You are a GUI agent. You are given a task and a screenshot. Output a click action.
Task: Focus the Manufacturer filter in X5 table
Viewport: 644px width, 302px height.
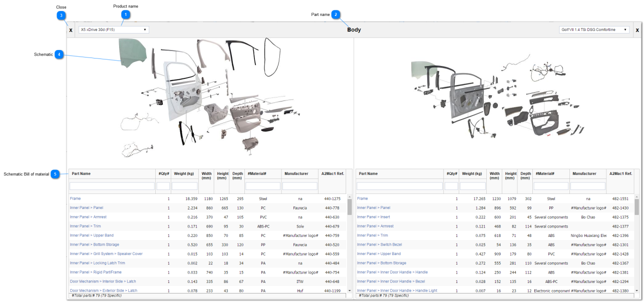pyautogui.click(x=299, y=186)
